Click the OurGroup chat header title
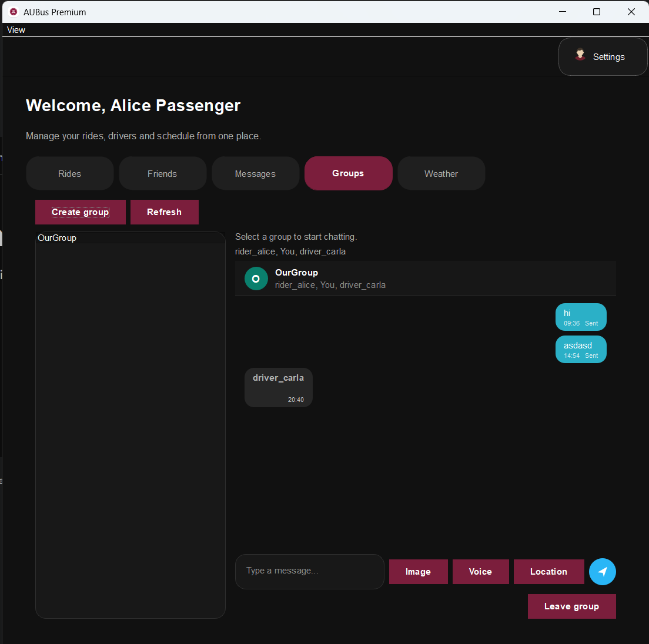 point(296,273)
